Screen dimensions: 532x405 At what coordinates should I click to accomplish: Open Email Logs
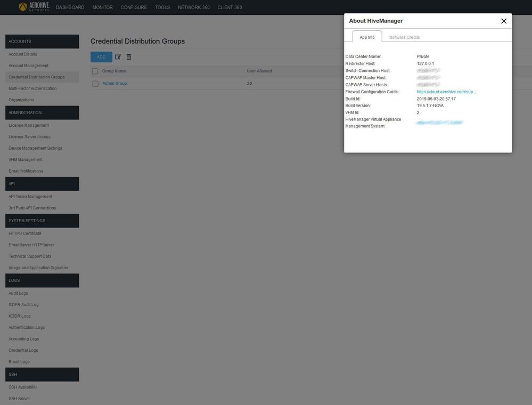pos(19,362)
